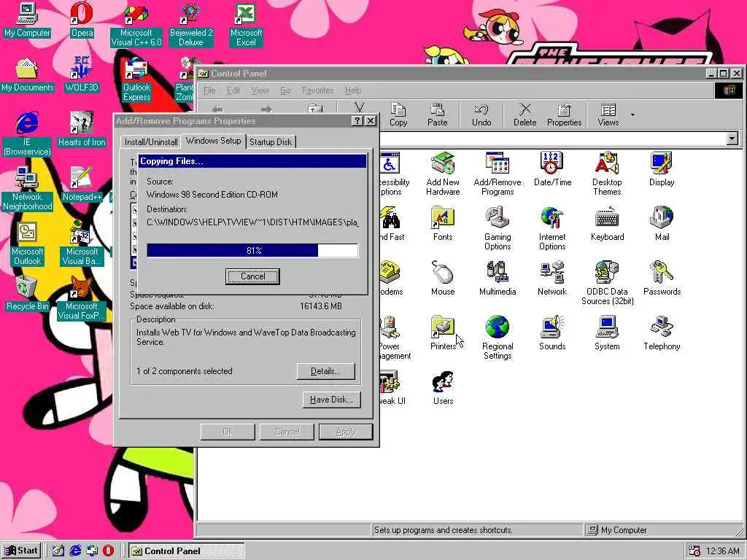Image resolution: width=747 pixels, height=560 pixels.
Task: Click the Delete toolbar button
Action: [525, 114]
